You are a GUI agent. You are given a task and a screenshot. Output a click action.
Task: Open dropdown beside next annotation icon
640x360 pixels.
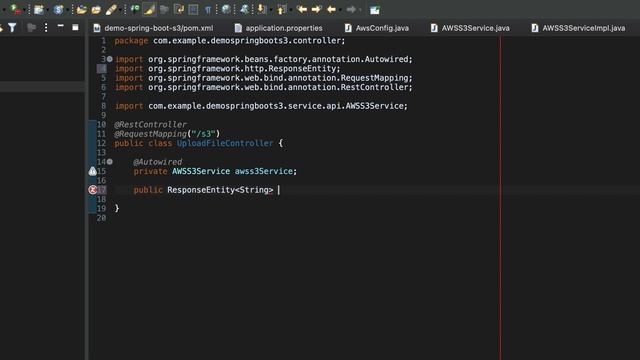(271, 10)
